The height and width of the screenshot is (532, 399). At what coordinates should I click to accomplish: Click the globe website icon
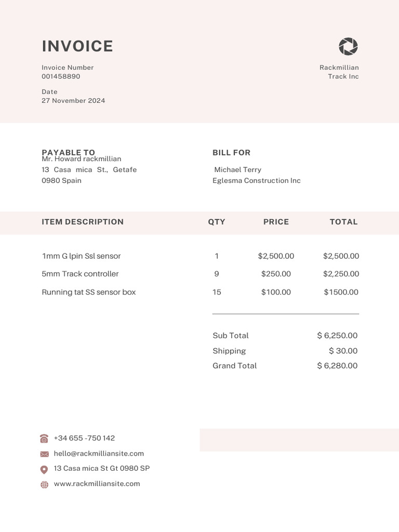pyautogui.click(x=44, y=485)
